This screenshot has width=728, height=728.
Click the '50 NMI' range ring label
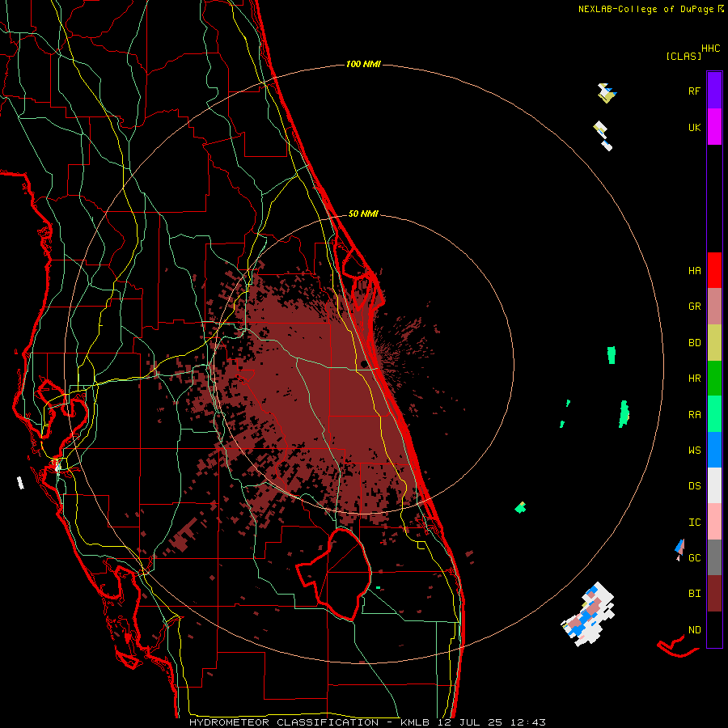(x=363, y=214)
